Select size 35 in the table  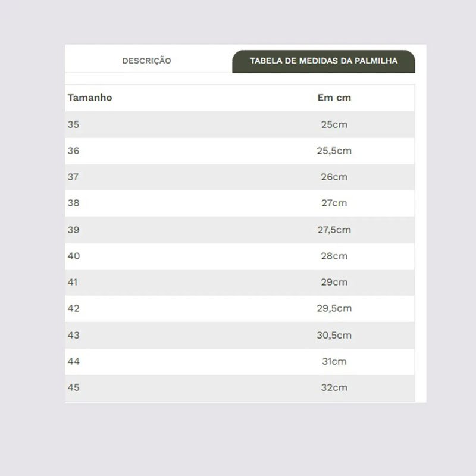point(73,124)
